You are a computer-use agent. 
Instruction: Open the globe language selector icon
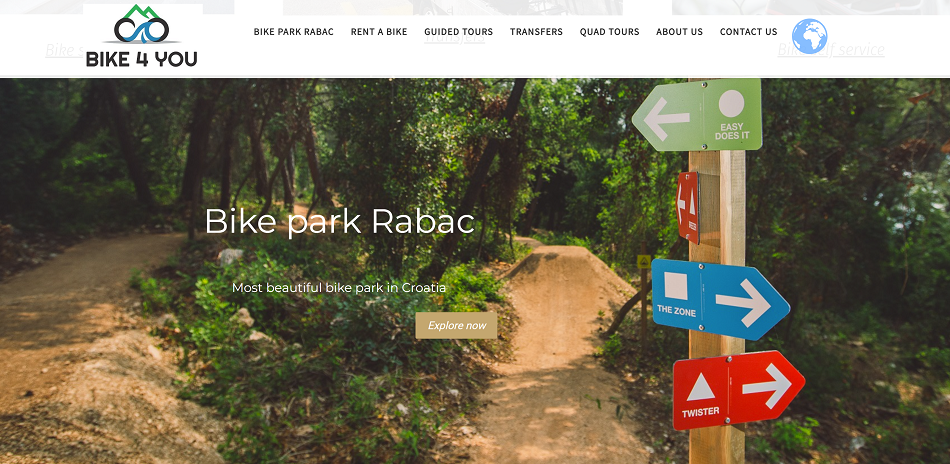(x=809, y=36)
